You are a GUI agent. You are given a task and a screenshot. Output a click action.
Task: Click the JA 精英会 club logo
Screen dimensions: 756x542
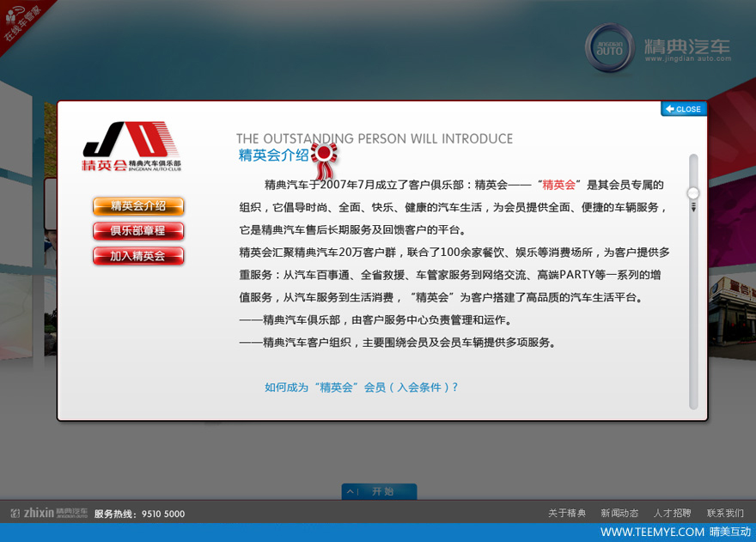[x=131, y=146]
